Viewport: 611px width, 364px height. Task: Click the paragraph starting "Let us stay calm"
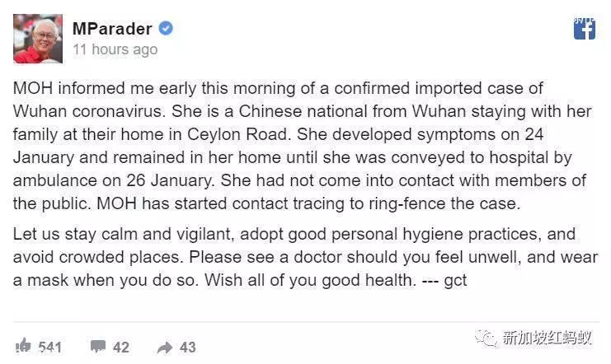click(305, 257)
